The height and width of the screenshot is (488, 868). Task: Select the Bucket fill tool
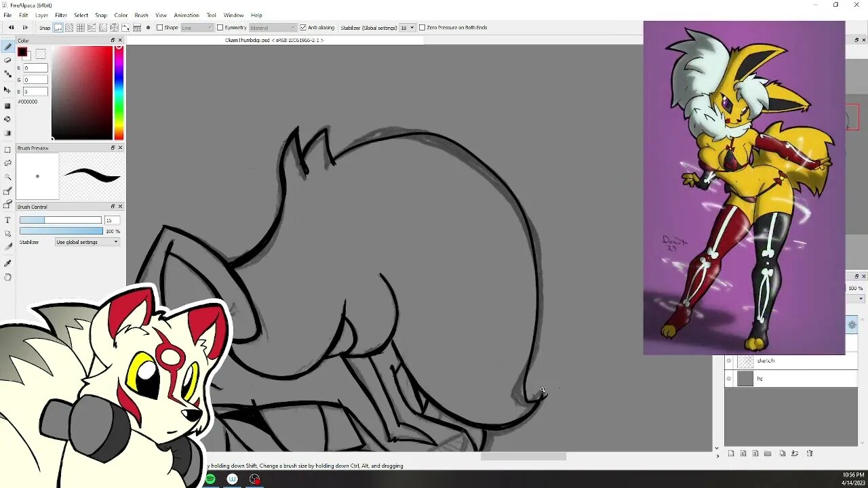coord(7,119)
